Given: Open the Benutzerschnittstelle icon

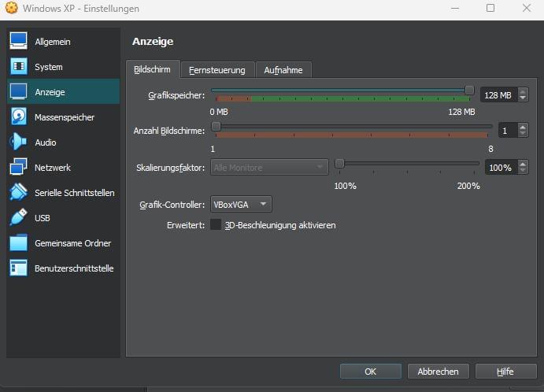Looking at the screenshot, I should click(18, 268).
